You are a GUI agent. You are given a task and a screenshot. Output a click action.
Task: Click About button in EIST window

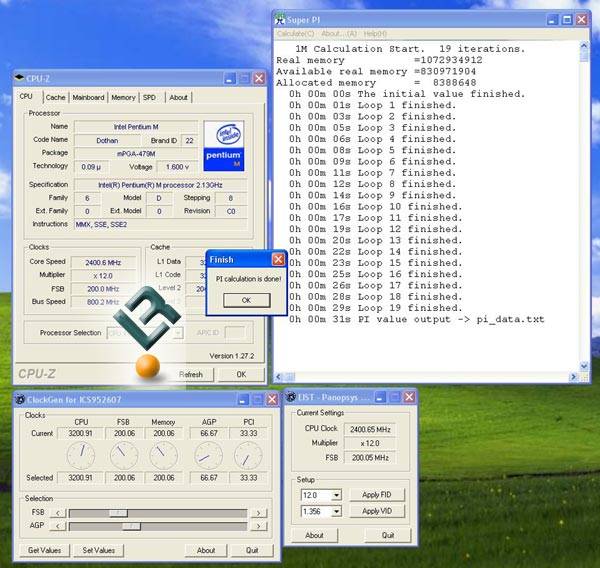coord(314,535)
